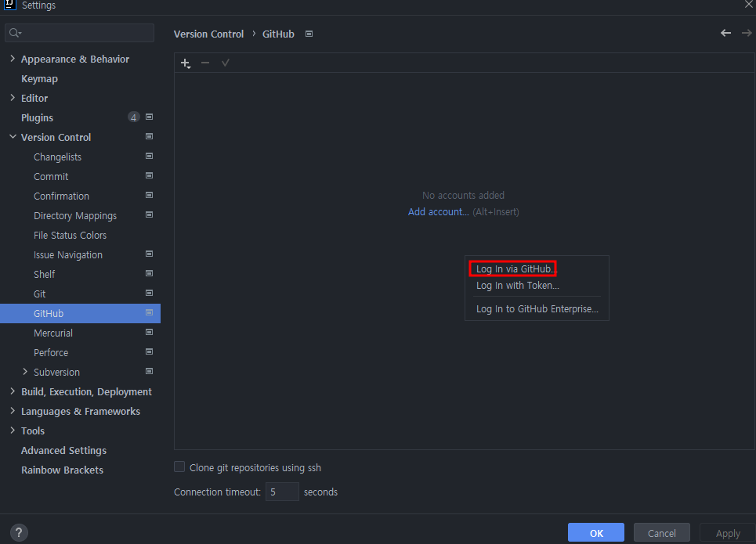Go forward with the right arrow icon
This screenshot has width=756, height=544.
[747, 33]
